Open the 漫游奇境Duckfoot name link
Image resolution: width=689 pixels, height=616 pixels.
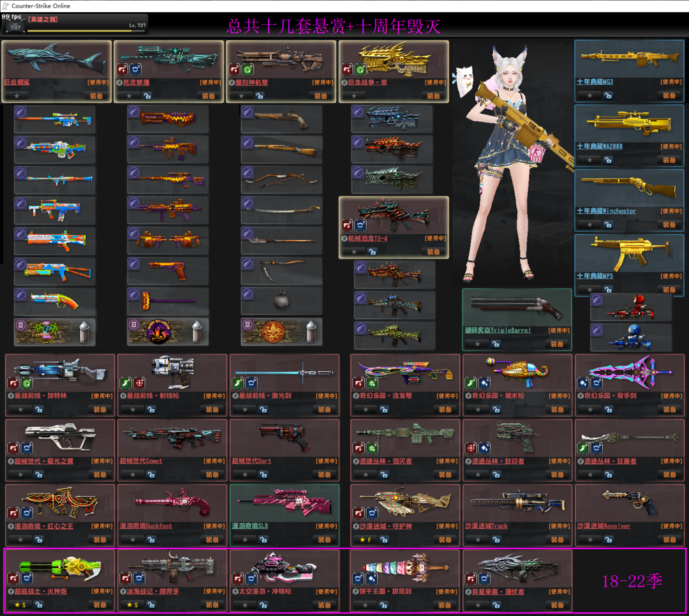[x=146, y=526]
